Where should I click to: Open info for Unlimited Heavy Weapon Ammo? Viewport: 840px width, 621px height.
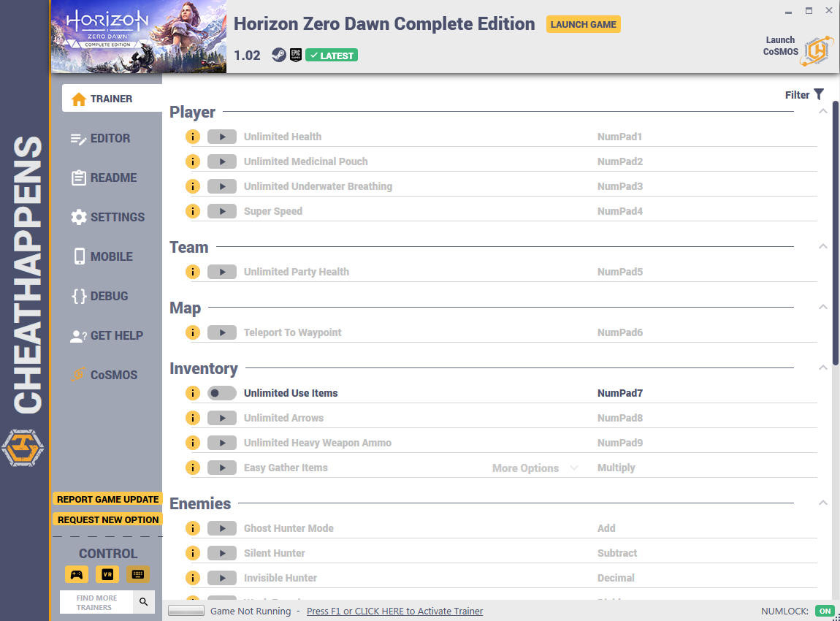point(192,443)
